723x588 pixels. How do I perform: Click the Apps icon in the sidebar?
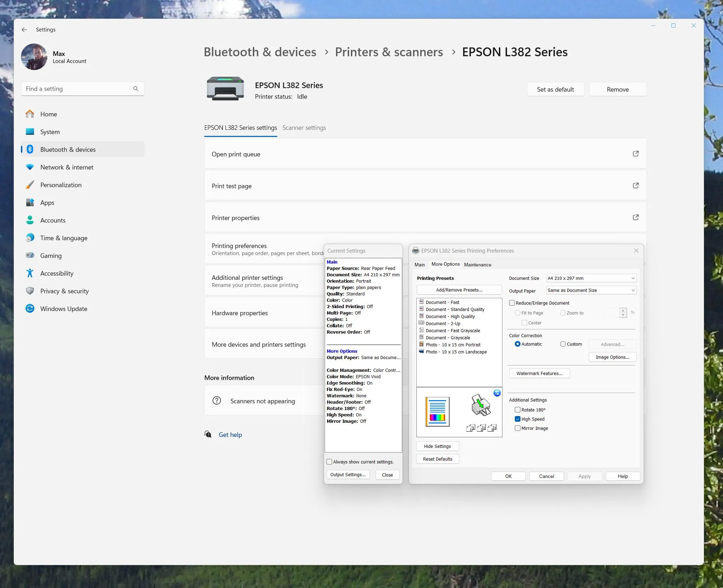(x=30, y=202)
